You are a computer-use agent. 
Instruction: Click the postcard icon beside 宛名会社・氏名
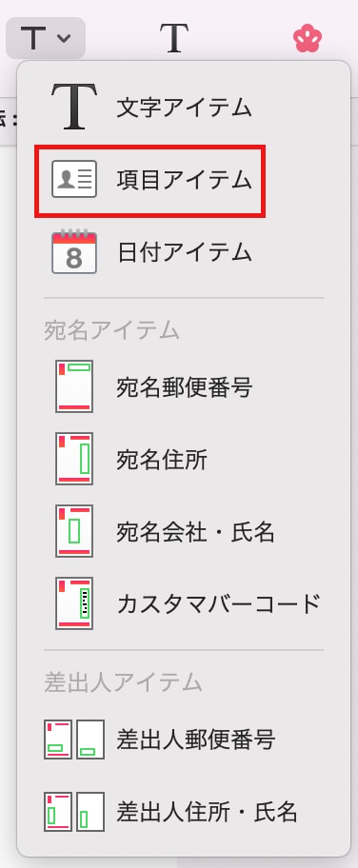tap(74, 531)
